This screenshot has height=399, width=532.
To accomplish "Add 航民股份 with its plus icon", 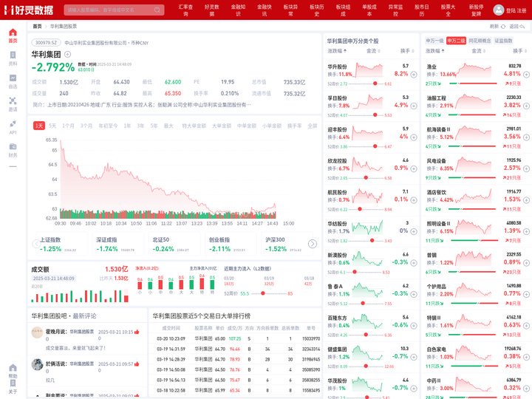I will pos(414,200).
